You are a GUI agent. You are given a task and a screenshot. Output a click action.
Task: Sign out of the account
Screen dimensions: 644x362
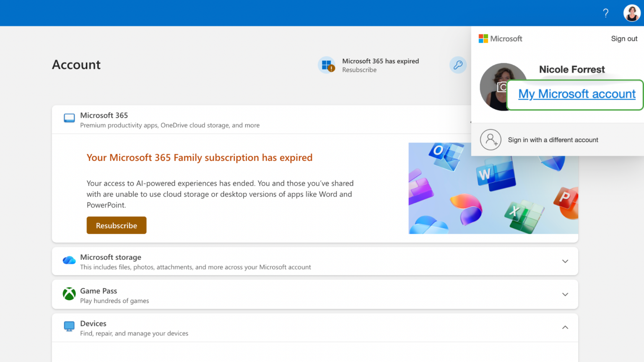point(624,39)
